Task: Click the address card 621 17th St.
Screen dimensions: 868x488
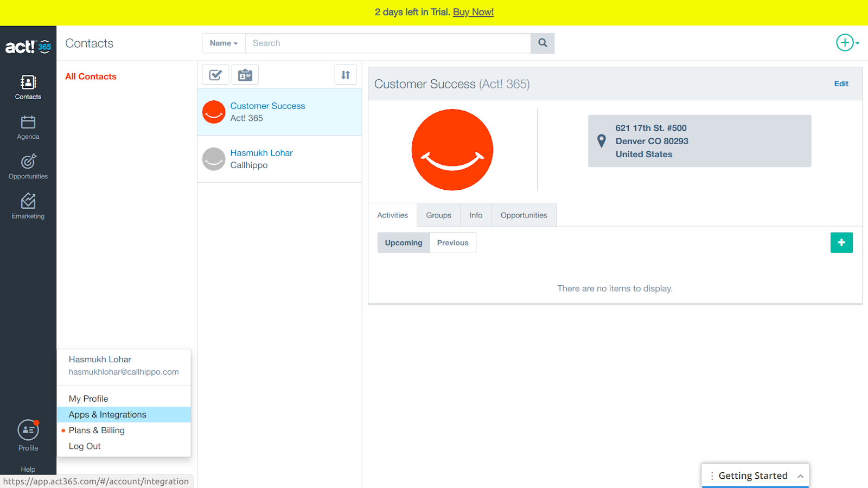Action: [x=699, y=141]
